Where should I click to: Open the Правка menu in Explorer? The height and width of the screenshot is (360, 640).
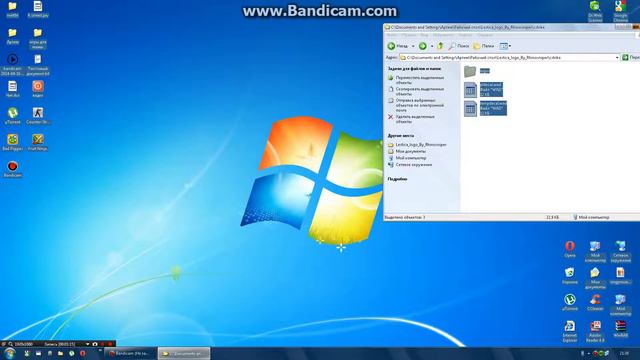pos(409,36)
